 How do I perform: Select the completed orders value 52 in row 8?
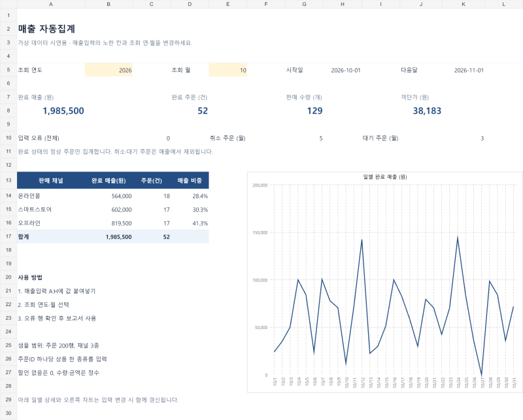pyautogui.click(x=203, y=111)
